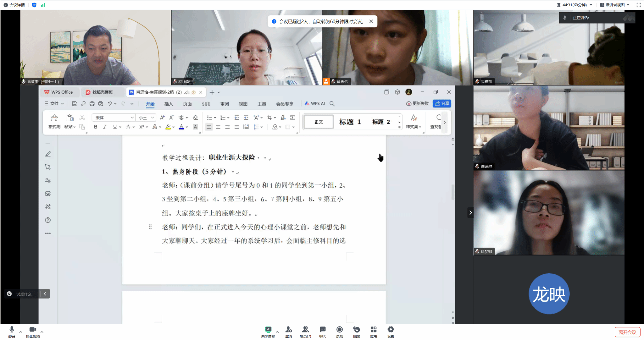Click the chat message input field
Image resolution: width=644 pixels, height=340 pixels.
[25, 294]
